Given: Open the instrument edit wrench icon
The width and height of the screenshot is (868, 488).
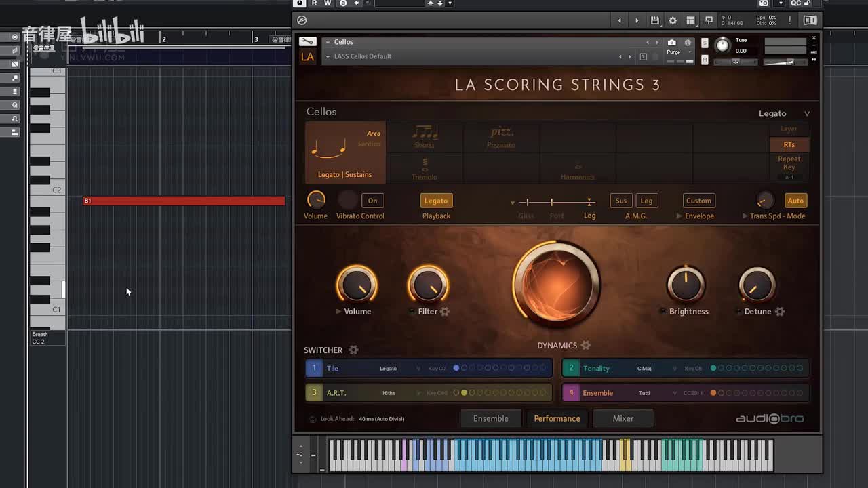Looking at the screenshot, I should coord(307,42).
